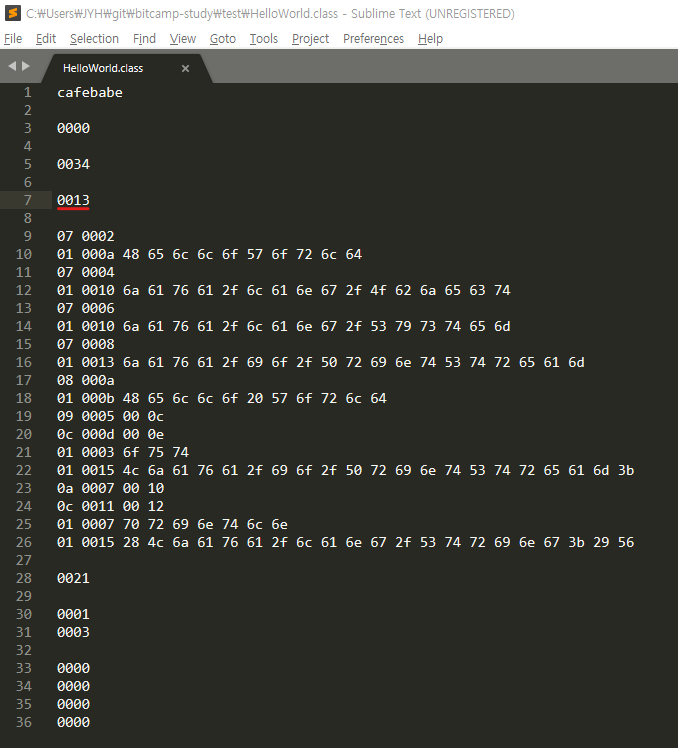Click '0021' on line 28
This screenshot has width=678, height=748.
73,579
